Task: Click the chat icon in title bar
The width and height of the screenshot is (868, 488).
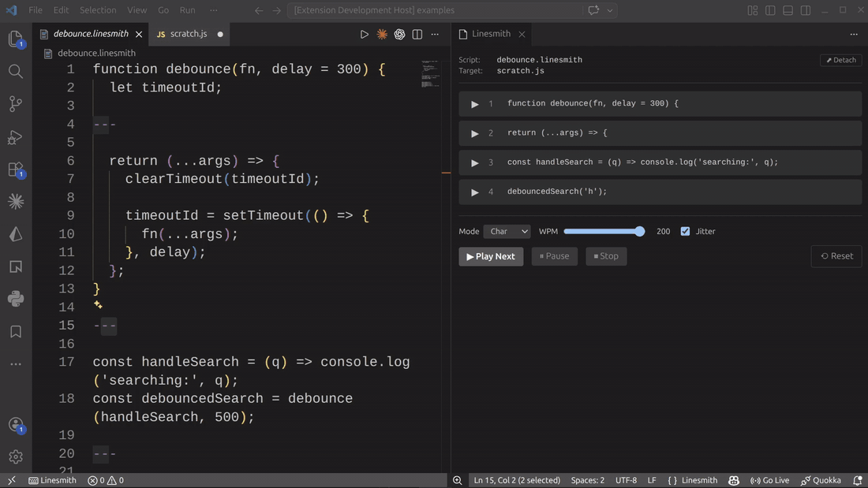Action: tap(593, 10)
